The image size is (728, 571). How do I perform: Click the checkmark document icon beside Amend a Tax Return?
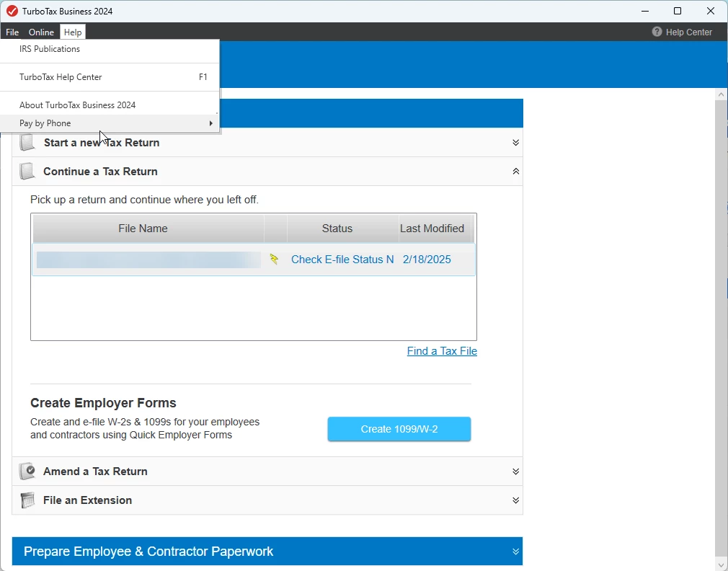27,472
